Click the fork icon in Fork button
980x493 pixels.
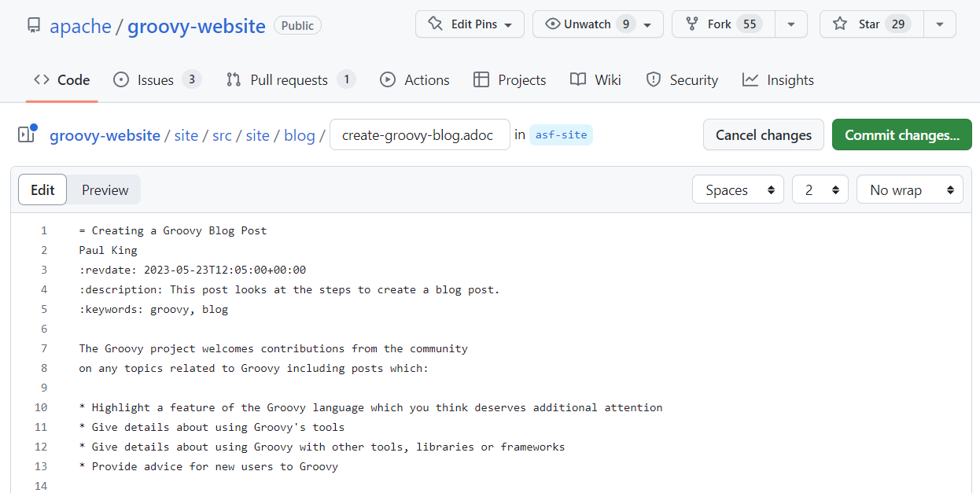pyautogui.click(x=692, y=24)
